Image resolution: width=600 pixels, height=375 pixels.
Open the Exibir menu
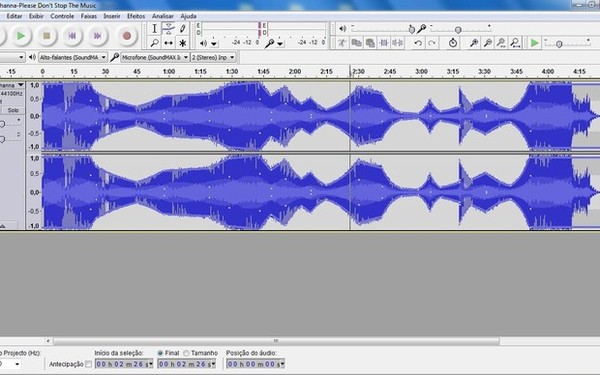(36, 16)
